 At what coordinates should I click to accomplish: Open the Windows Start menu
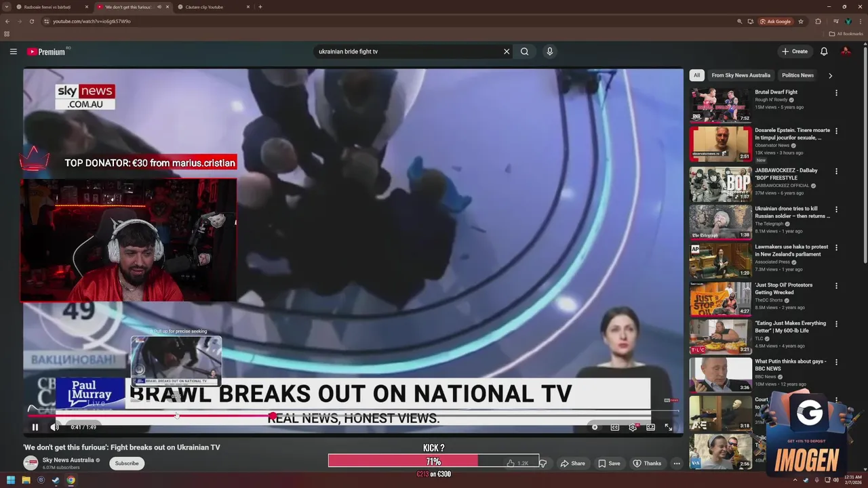coord(11,481)
